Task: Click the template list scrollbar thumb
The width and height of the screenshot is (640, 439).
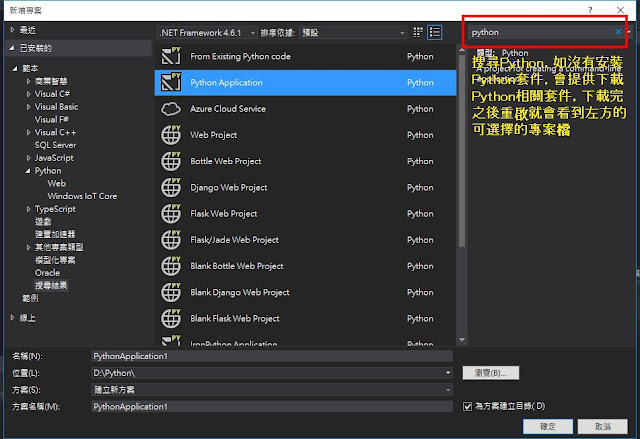Action: (462, 150)
